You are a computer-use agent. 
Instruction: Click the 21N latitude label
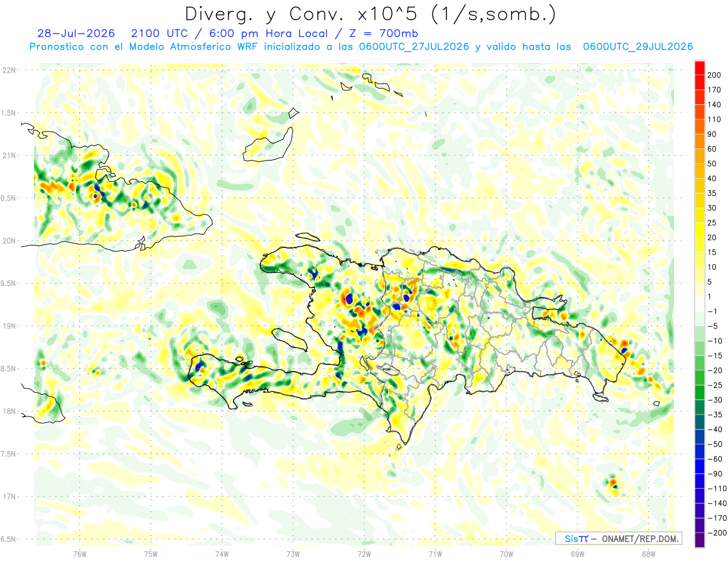[10, 155]
